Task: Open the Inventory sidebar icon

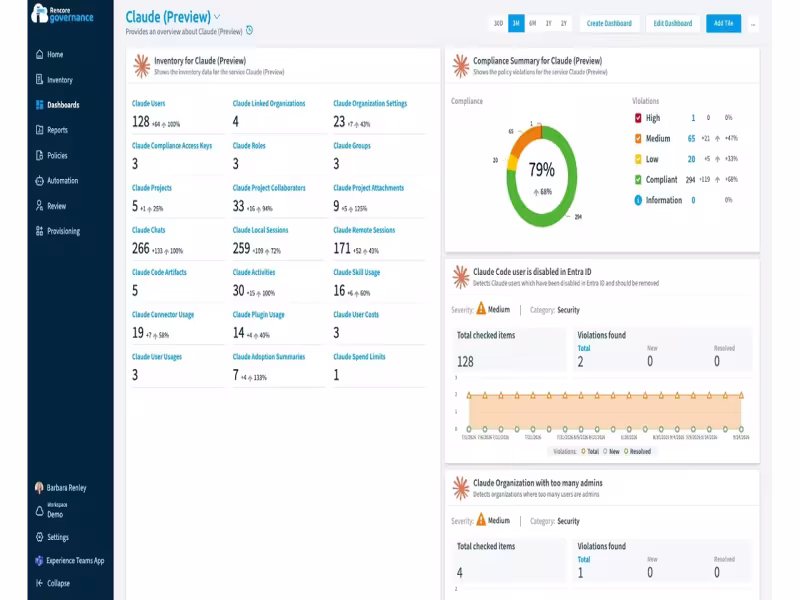Action: [39, 80]
